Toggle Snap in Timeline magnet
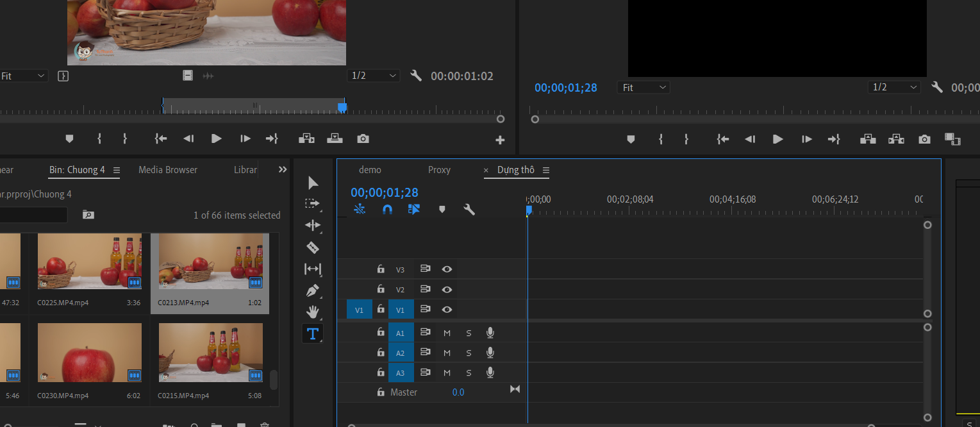 [x=387, y=209]
